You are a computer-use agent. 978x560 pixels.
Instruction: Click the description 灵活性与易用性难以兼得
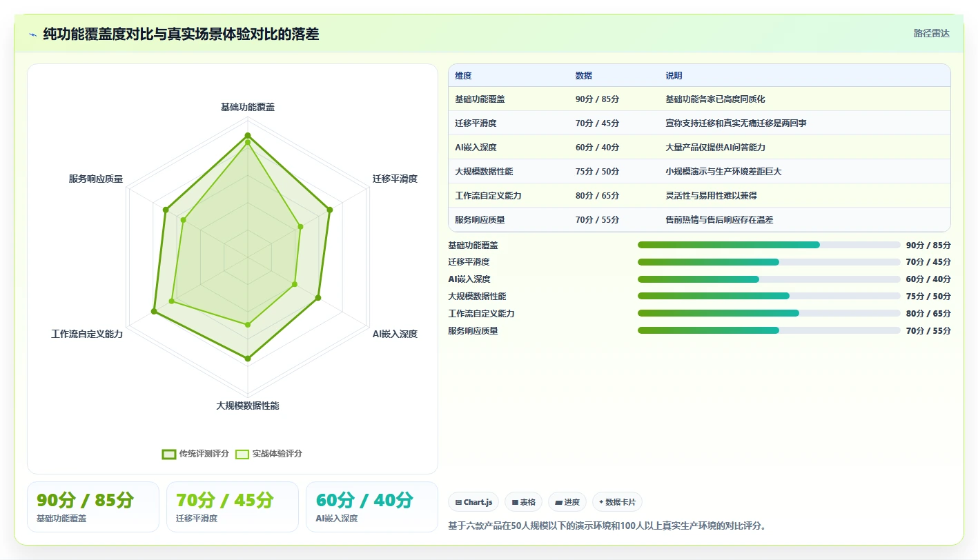point(711,196)
